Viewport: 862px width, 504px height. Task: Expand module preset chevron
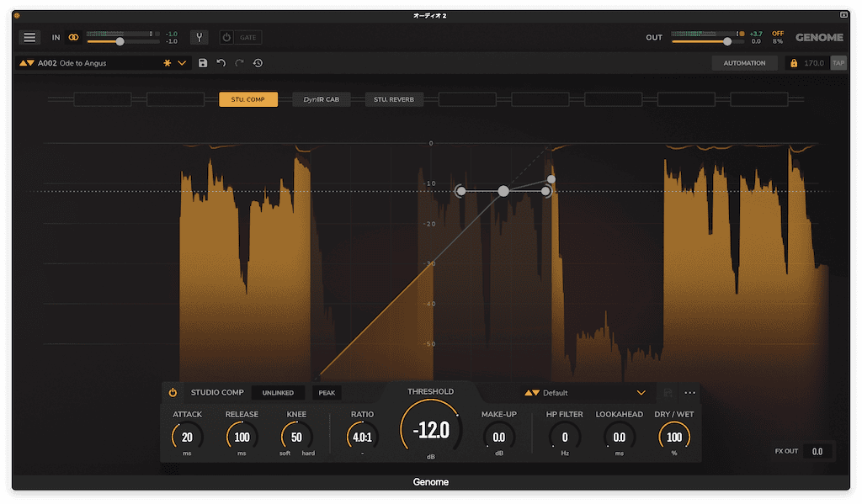point(641,393)
